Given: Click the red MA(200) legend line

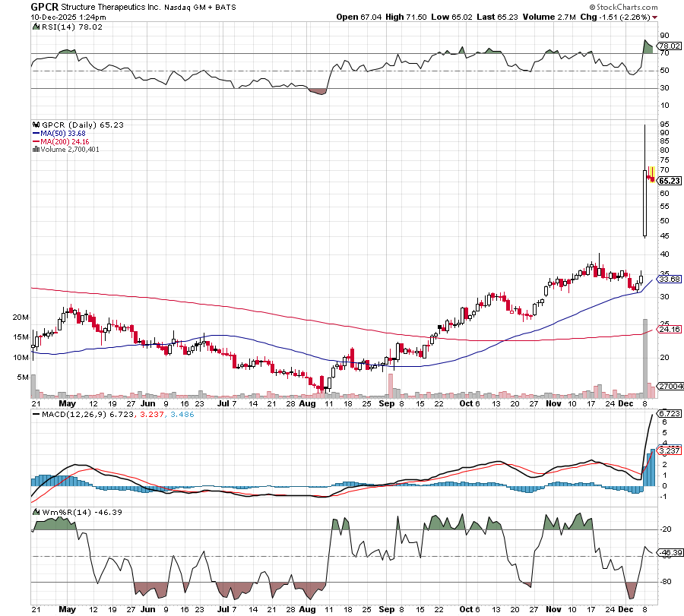Looking at the screenshot, I should point(36,141).
